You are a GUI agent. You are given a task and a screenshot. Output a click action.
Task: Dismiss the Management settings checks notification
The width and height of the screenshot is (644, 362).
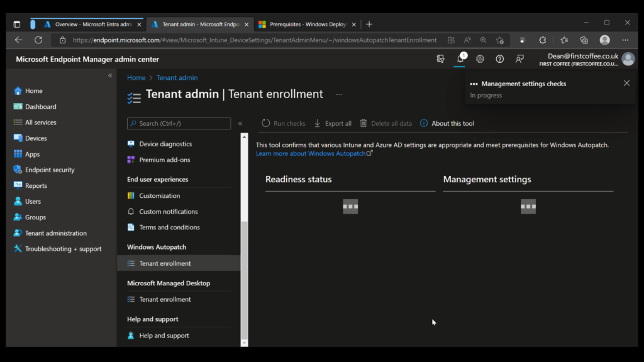[626, 82]
